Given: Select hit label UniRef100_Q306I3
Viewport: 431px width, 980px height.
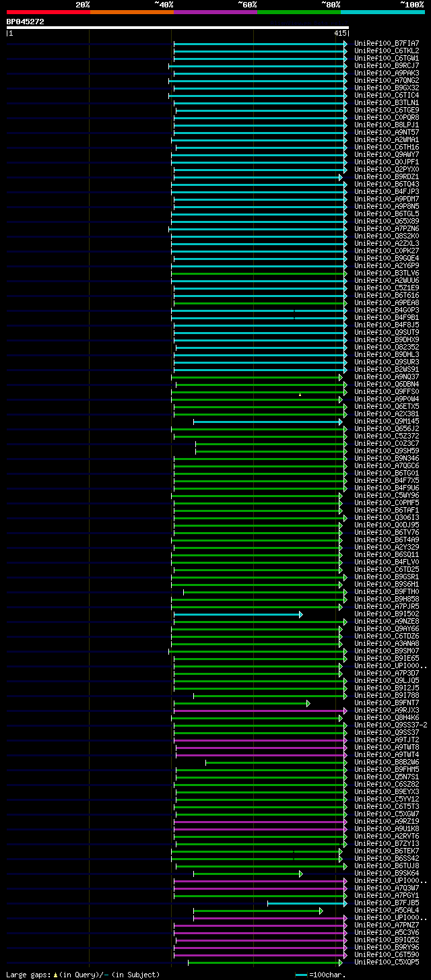Looking at the screenshot, I should pos(386,517).
